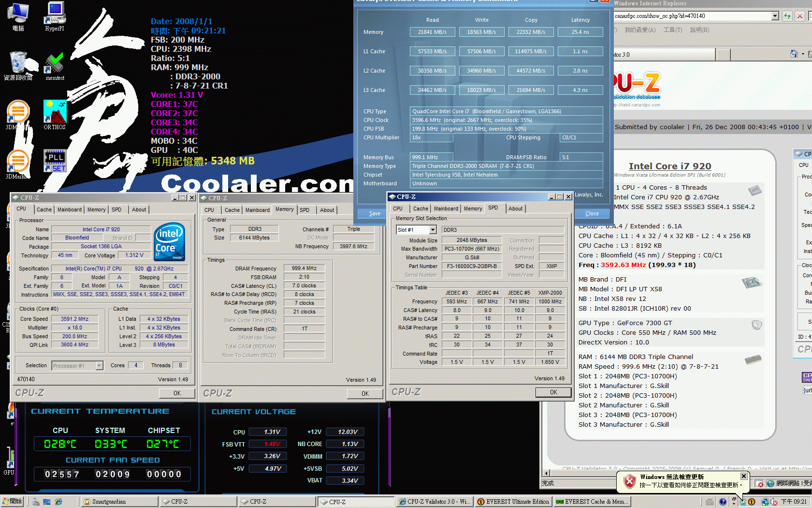Click OK in the middle CPU-Z Memory window
812x508 pixels.
click(x=365, y=394)
